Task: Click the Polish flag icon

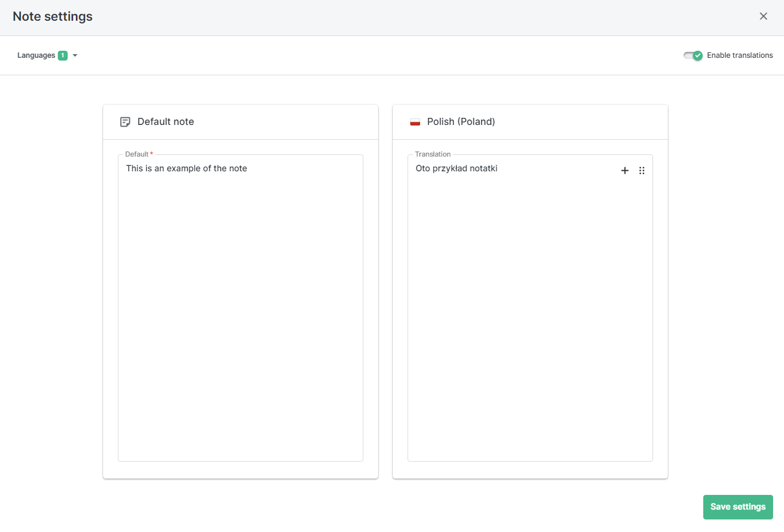Action: pyautogui.click(x=415, y=122)
